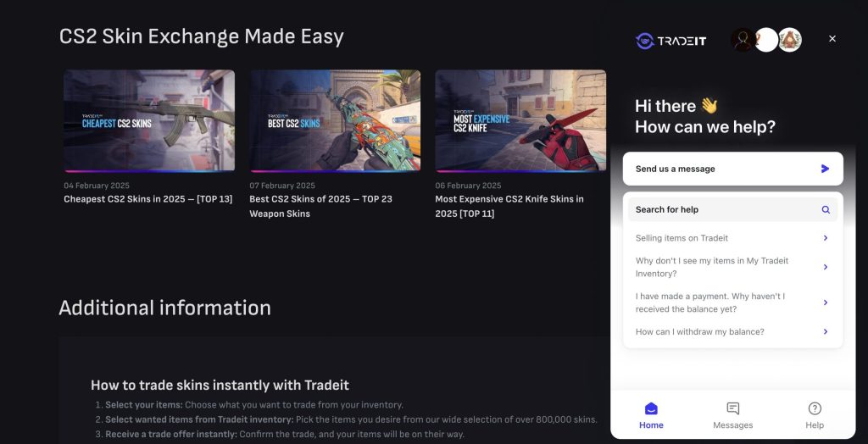Click the send arrow icon in message box
Image resolution: width=868 pixels, height=444 pixels.
coord(825,169)
